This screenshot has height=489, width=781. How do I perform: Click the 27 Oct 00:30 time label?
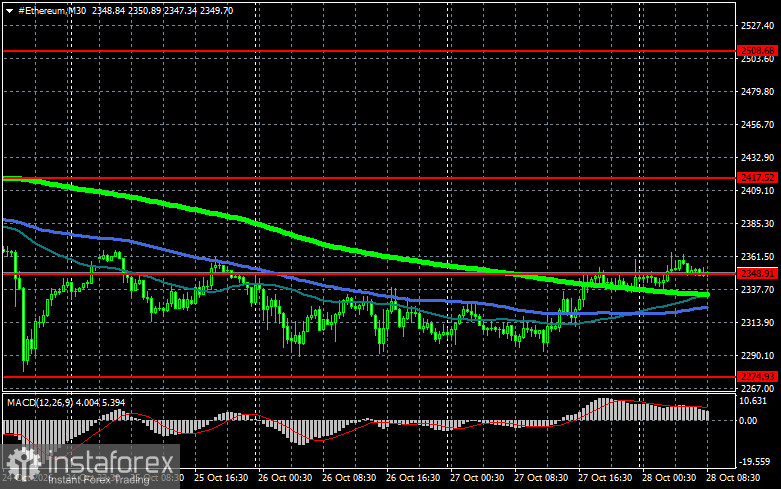tap(477, 478)
